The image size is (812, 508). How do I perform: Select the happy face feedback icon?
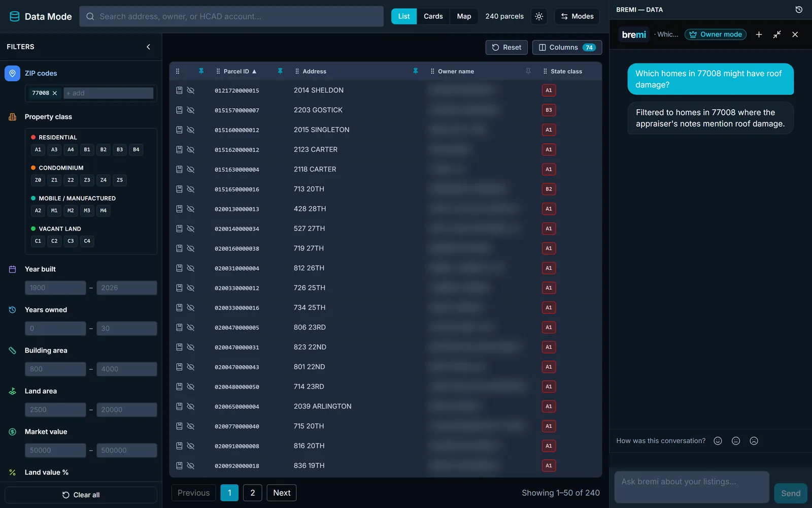(718, 441)
